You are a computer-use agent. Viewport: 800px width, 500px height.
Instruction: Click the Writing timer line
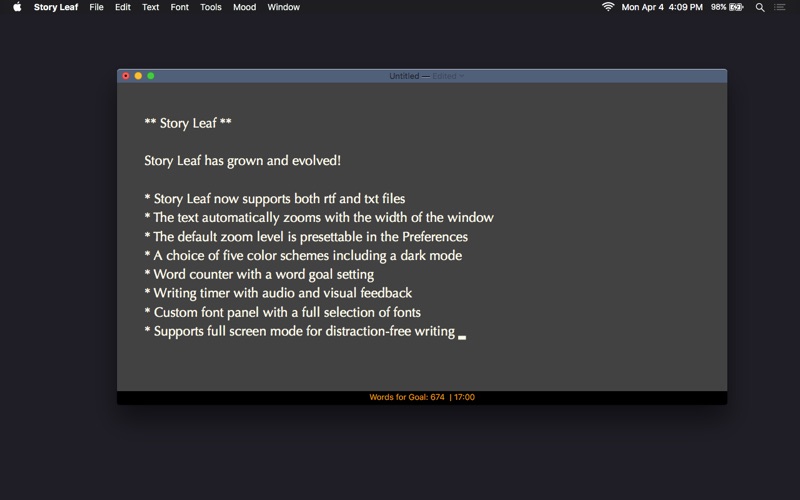(x=278, y=293)
